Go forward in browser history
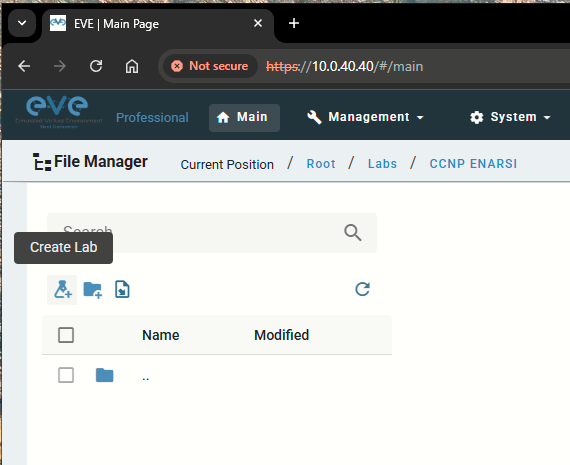 coord(60,66)
